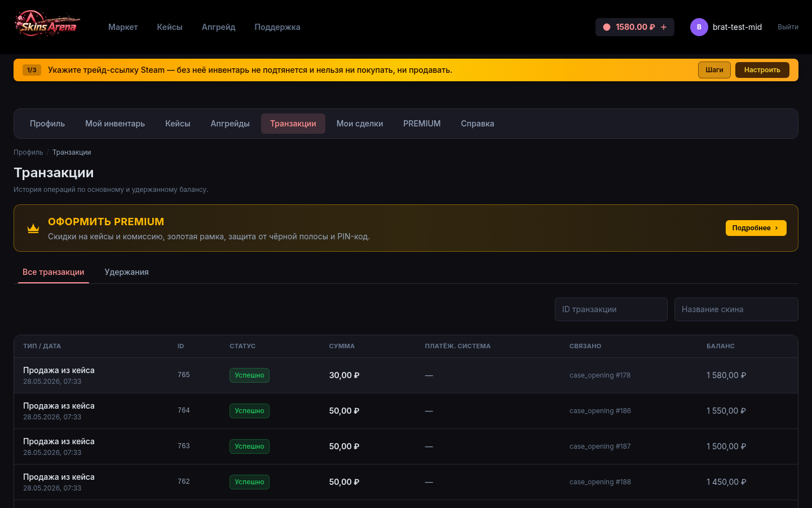Screen dimensions: 812x508
Task: Click the ОФОРМИТЬ PREMIUM heading
Action: coord(106,222)
